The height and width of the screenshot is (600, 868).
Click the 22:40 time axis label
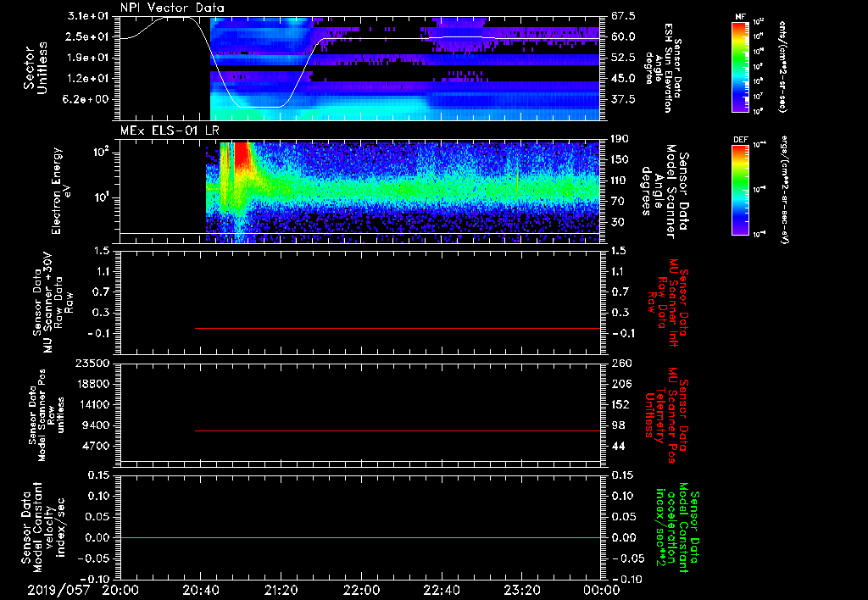(442, 590)
